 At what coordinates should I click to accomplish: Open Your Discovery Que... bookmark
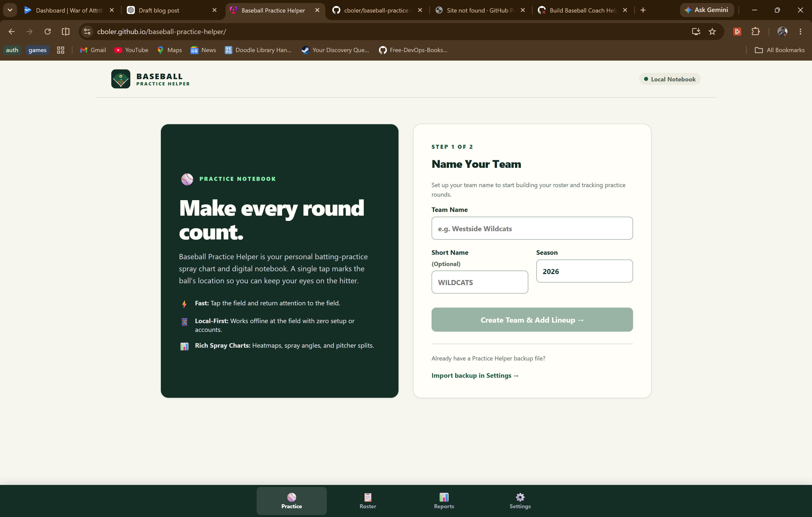pyautogui.click(x=336, y=50)
